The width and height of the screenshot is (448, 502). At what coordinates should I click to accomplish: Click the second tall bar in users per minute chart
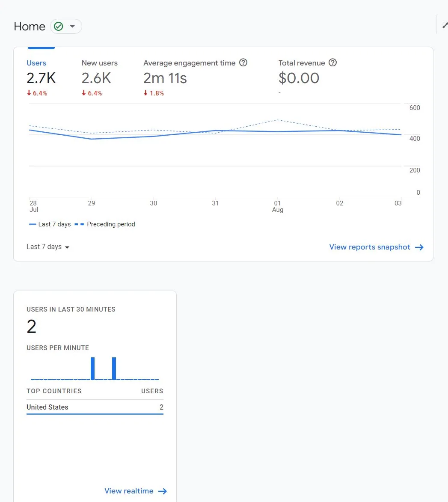(114, 368)
